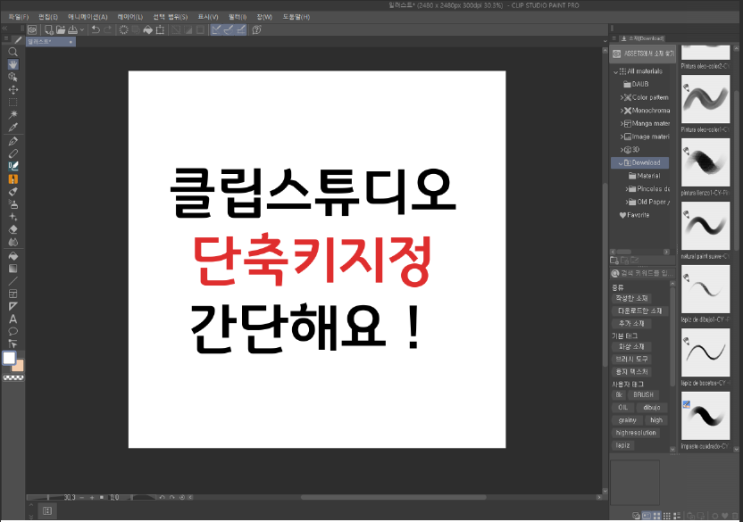Select the Figure line tool

point(13,281)
